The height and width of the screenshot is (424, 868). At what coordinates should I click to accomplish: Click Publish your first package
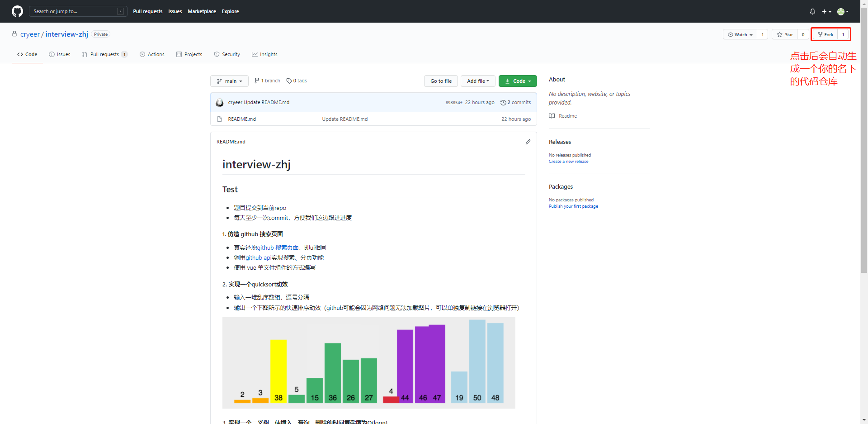pos(573,206)
